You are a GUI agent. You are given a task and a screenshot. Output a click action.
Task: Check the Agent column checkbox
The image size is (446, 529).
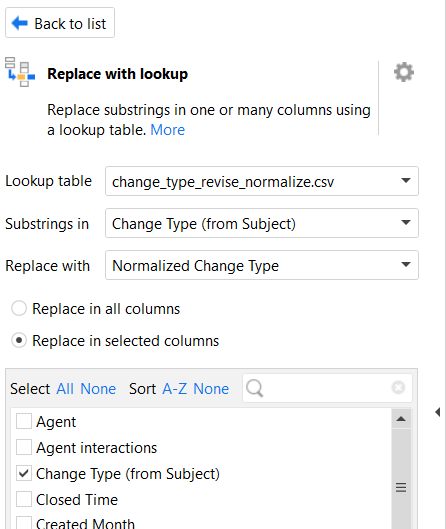(x=24, y=421)
